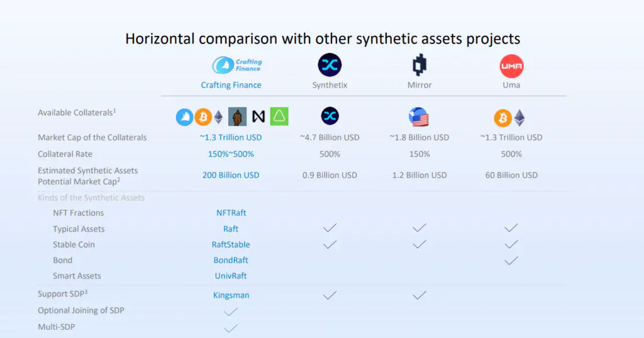Click the Ethereum icon under Uma column
This screenshot has height=338, width=644.
click(519, 118)
